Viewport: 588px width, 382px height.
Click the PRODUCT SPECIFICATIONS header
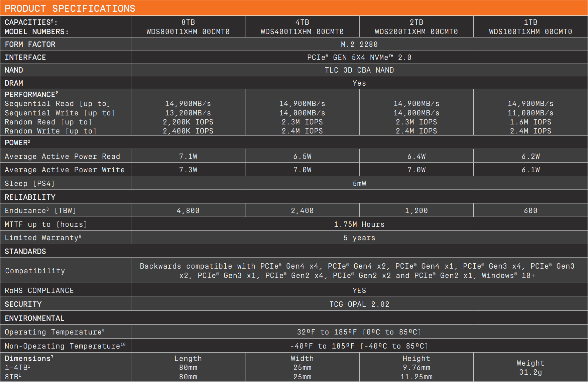pyautogui.click(x=70, y=8)
